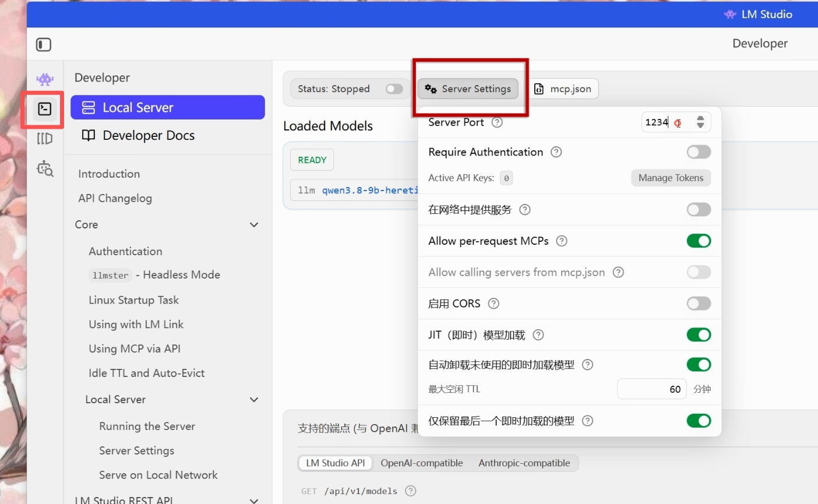Disable Allow per-request MCPs switch
The width and height of the screenshot is (818, 504).
pos(699,241)
